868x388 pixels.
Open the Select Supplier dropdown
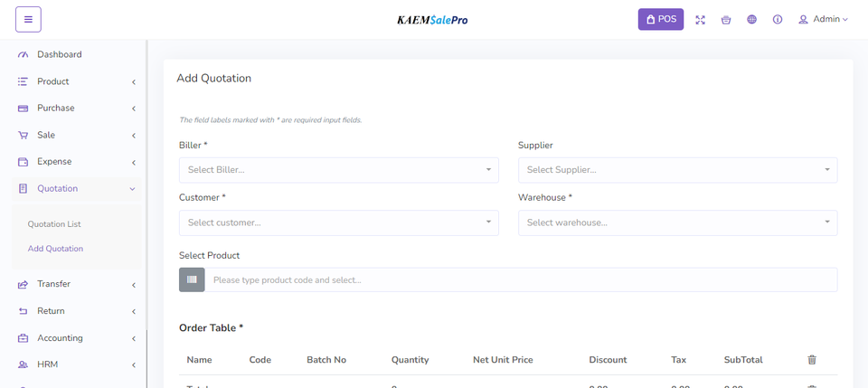pos(677,170)
